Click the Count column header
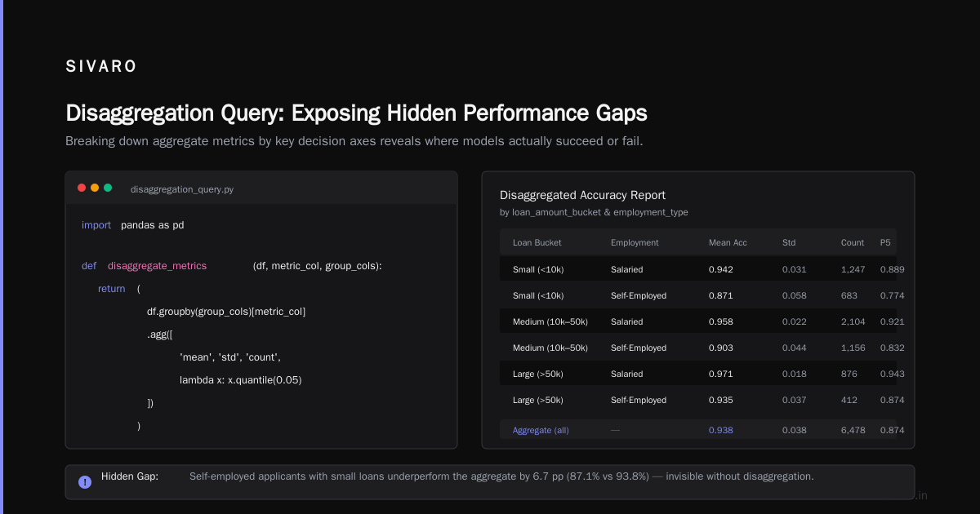The image size is (980, 514). pos(853,243)
